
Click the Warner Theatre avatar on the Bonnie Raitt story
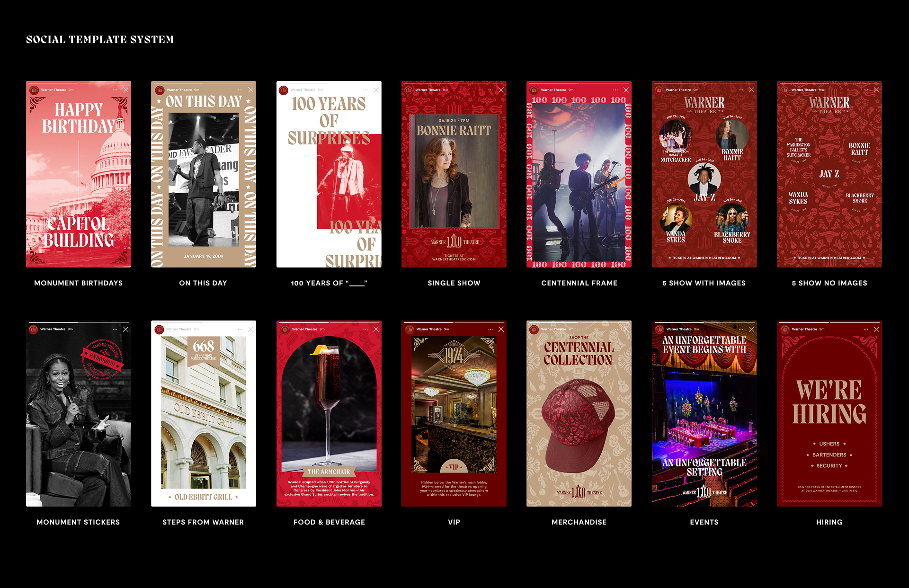[409, 90]
